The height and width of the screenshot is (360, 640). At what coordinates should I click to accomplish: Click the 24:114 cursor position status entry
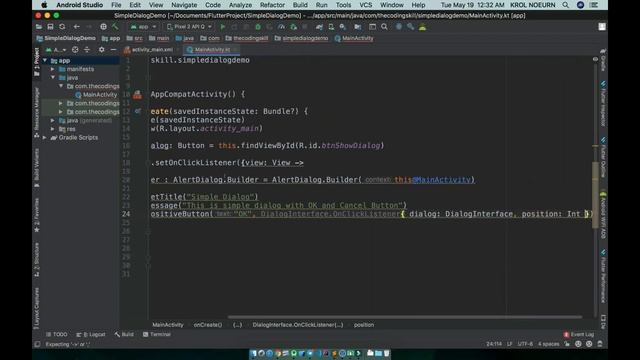coord(494,344)
